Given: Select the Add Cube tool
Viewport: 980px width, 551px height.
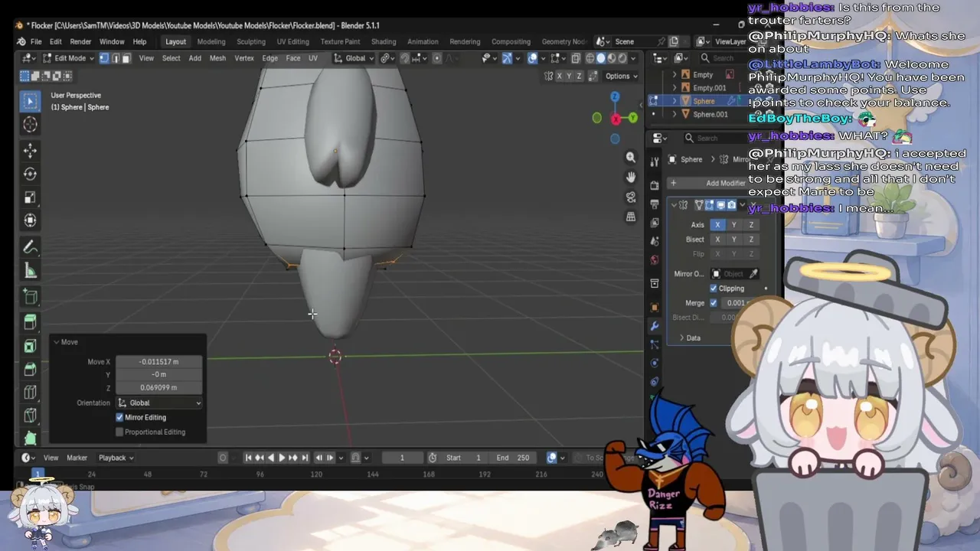Looking at the screenshot, I should click(x=30, y=297).
